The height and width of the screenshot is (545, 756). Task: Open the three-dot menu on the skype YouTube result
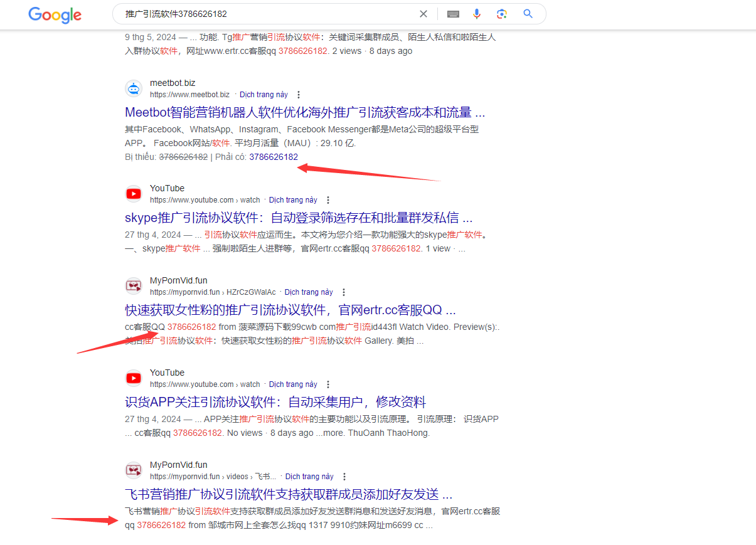(328, 199)
